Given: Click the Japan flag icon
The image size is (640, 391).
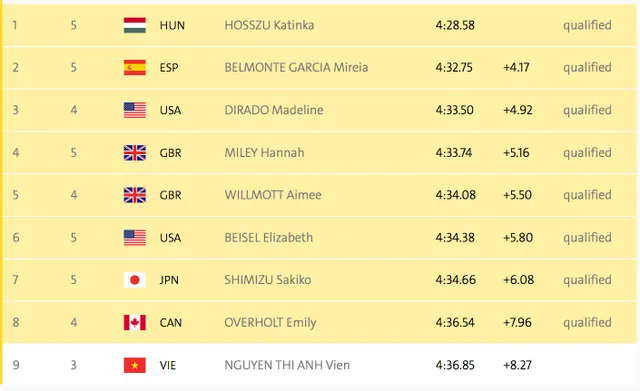Looking at the screenshot, I should pos(135,280).
